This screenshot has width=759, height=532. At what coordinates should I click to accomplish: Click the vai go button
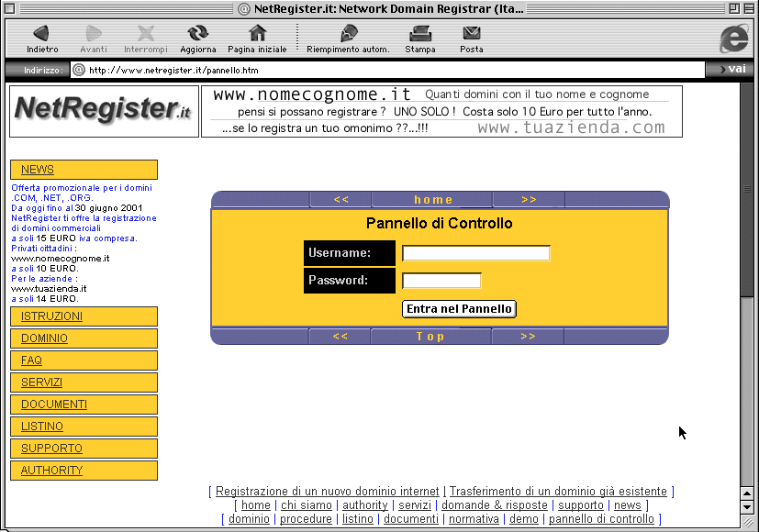731,69
